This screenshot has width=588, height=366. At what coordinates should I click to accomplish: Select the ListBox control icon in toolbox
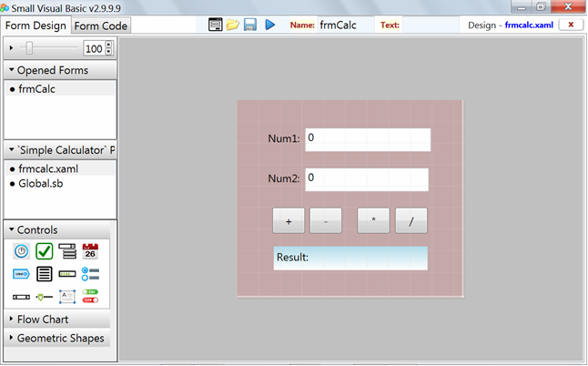pyautogui.click(x=45, y=273)
